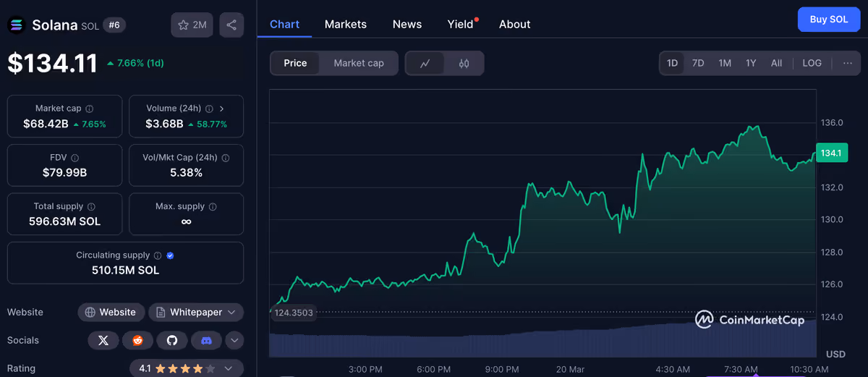Viewport: 868px width, 377px height.
Task: Click the volume bars under chart
Action: click(x=542, y=340)
